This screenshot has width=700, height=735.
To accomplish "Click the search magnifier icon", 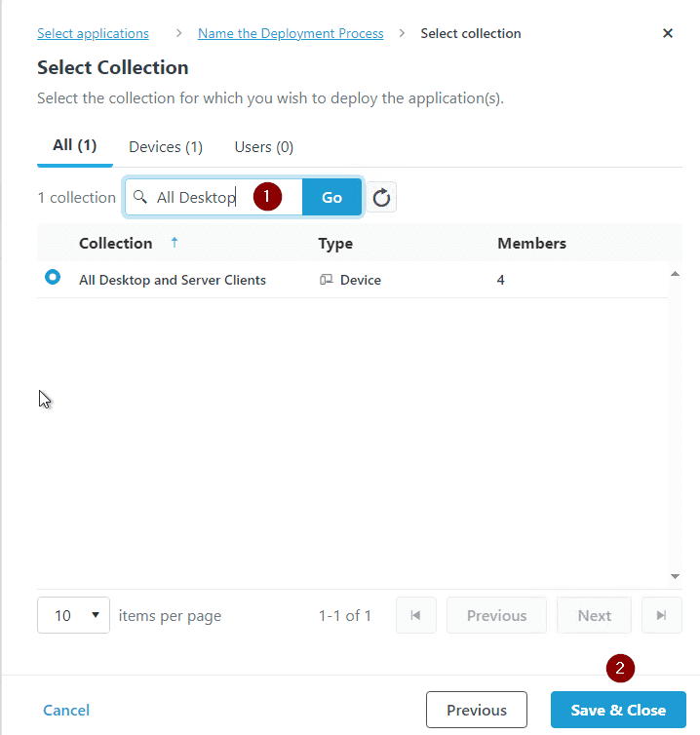I will [x=140, y=197].
